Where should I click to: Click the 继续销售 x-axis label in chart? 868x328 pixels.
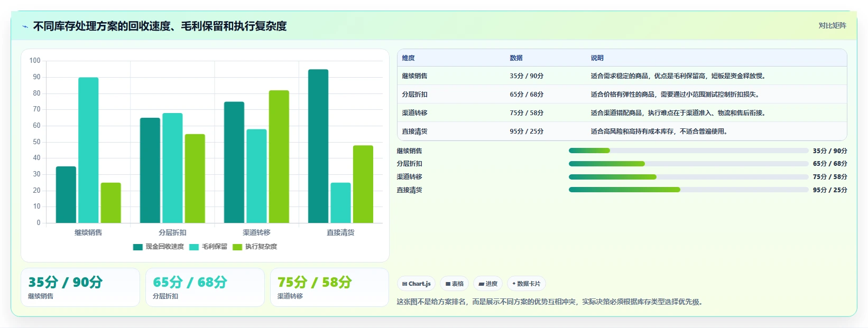pos(88,232)
